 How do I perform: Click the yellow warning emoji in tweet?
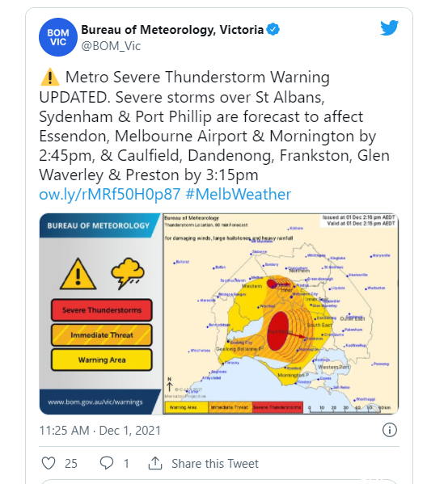click(50, 78)
